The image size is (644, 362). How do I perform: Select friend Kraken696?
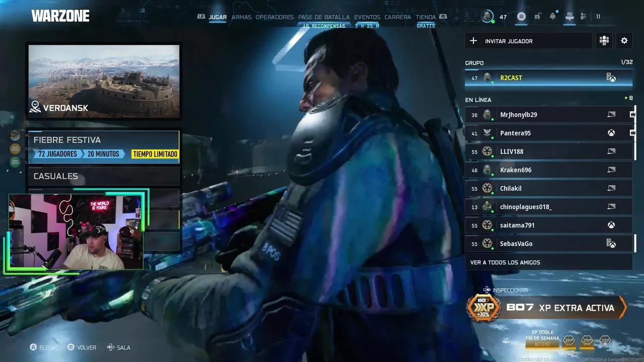coord(548,170)
